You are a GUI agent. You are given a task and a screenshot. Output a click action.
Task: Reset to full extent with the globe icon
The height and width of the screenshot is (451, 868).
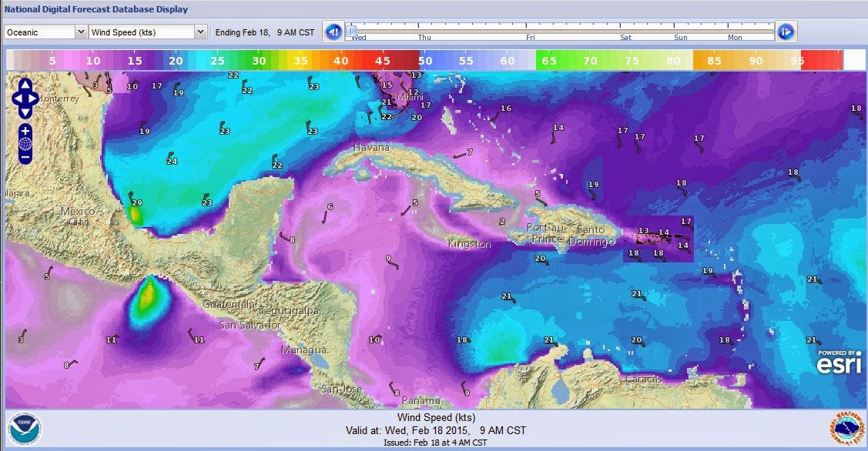24,143
